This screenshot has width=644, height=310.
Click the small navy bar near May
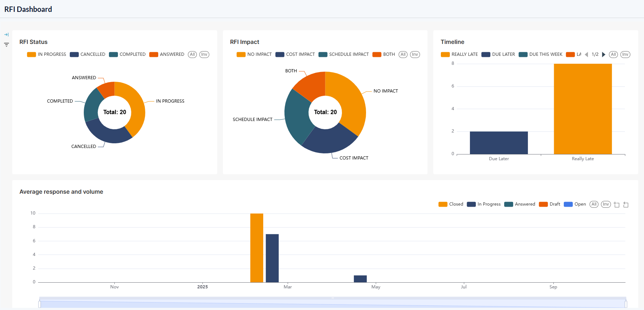click(360, 279)
